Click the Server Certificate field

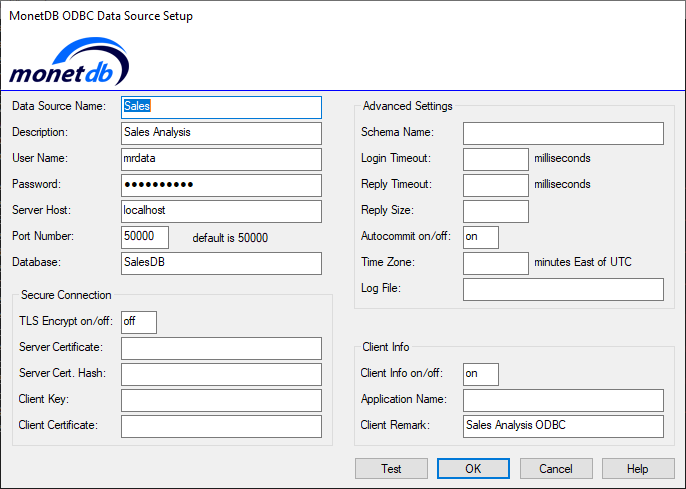pos(221,348)
